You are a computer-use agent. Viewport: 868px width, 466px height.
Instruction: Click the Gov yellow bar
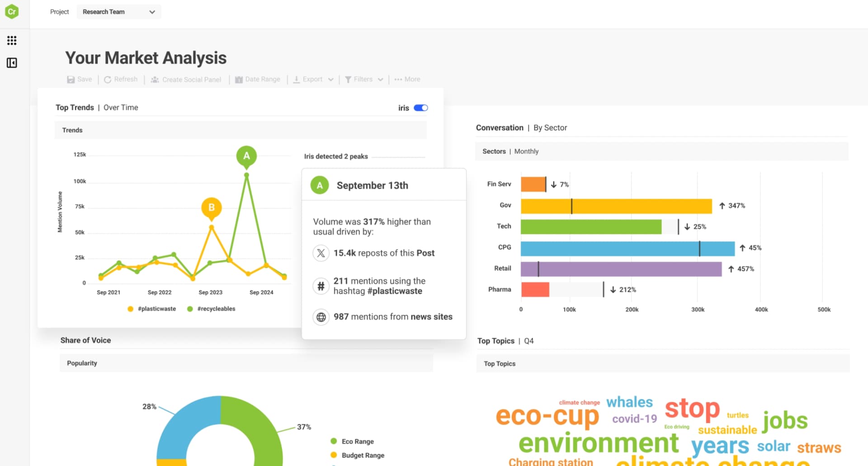pyautogui.click(x=616, y=206)
